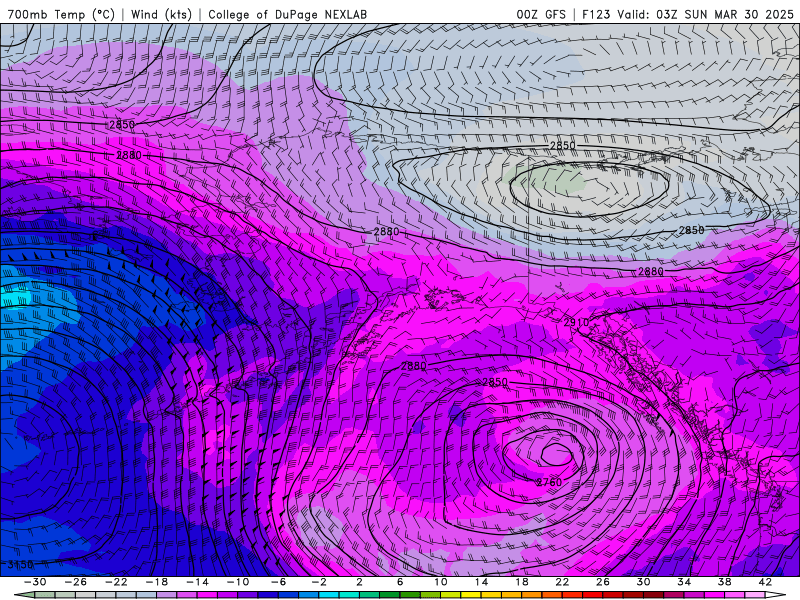The image size is (800, 600).
Task: Click "College of DuPage NEXLAB" header text
Action: [287, 14]
